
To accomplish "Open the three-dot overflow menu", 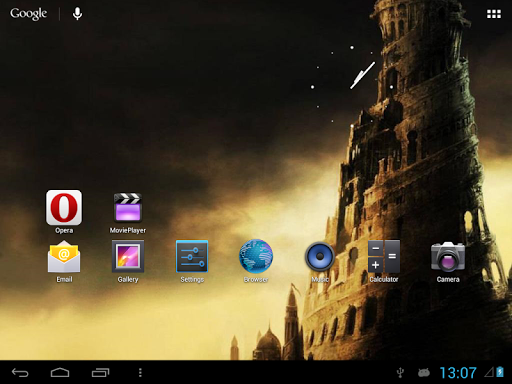I will 140,372.
